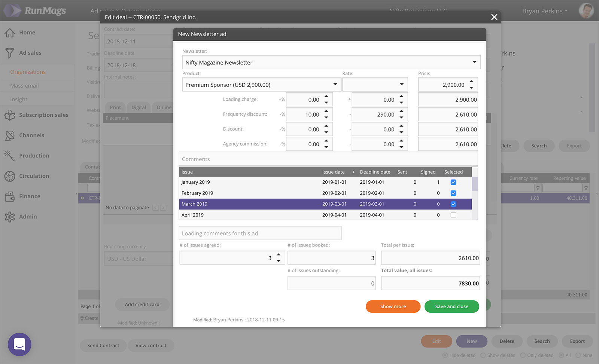Click the Deadline date column header
The width and height of the screenshot is (599, 364).
[375, 172]
